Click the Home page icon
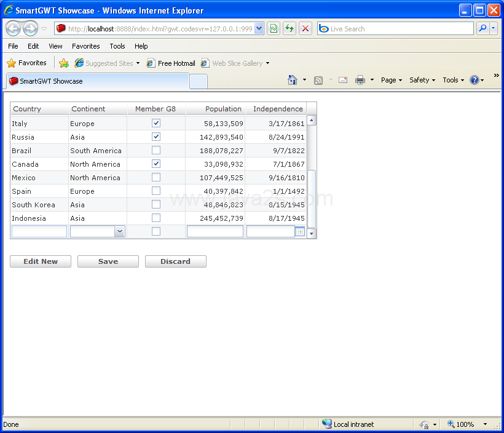The image size is (504, 433). [292, 80]
